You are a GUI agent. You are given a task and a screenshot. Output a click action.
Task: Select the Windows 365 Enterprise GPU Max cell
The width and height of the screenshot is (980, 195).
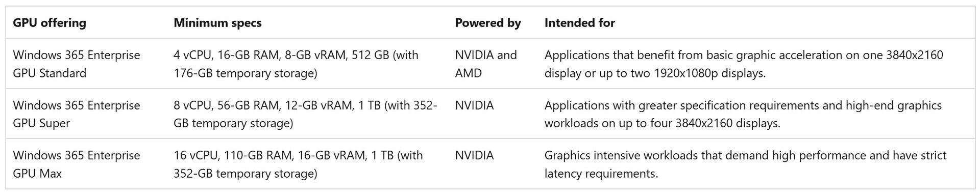(77, 164)
